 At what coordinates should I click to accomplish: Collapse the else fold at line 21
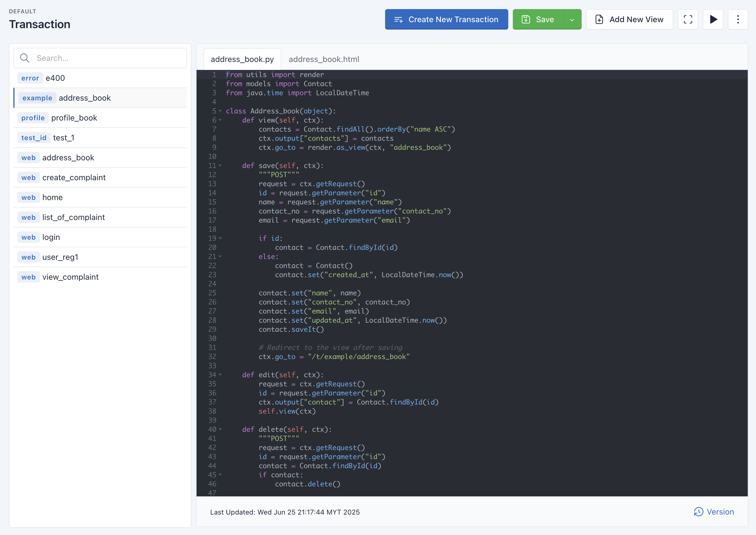(220, 257)
